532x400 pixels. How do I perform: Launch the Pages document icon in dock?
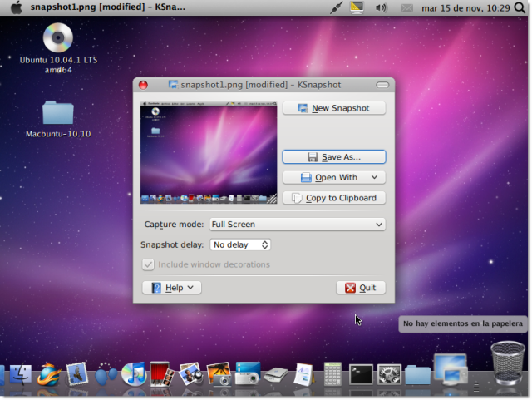pos(303,374)
